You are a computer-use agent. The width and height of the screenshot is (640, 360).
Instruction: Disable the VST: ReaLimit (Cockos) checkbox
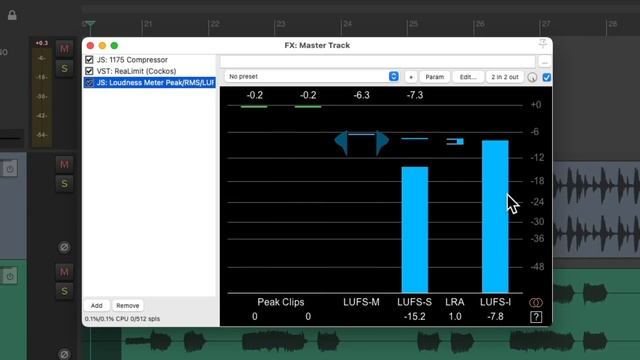pyautogui.click(x=89, y=71)
